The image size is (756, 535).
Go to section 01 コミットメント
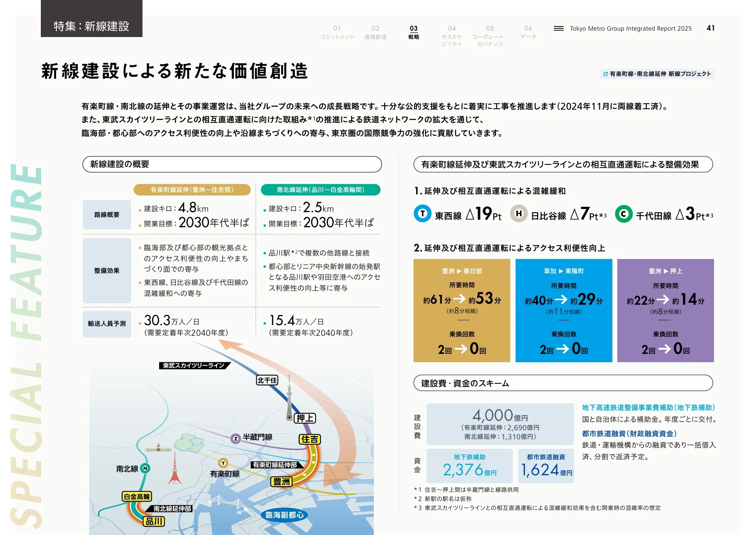click(x=337, y=33)
